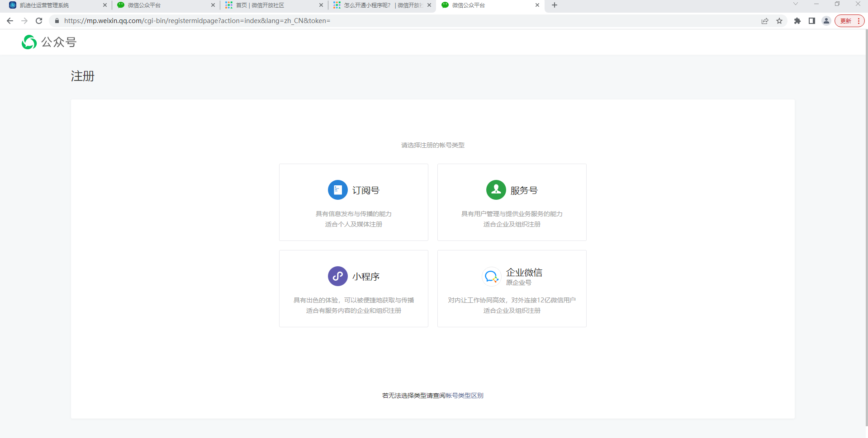Open the tab search dropdown chevron
Image resolution: width=868 pixels, height=438 pixels.
pos(796,4)
